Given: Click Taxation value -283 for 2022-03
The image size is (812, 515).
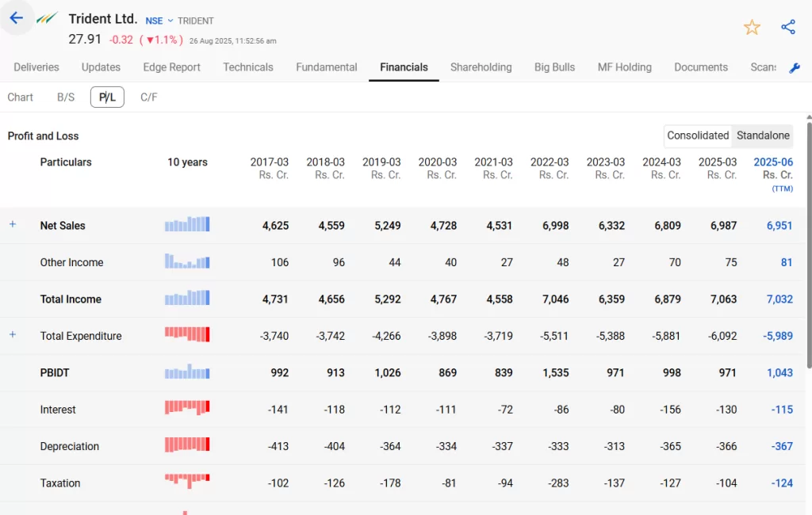Looking at the screenshot, I should pos(558,483).
